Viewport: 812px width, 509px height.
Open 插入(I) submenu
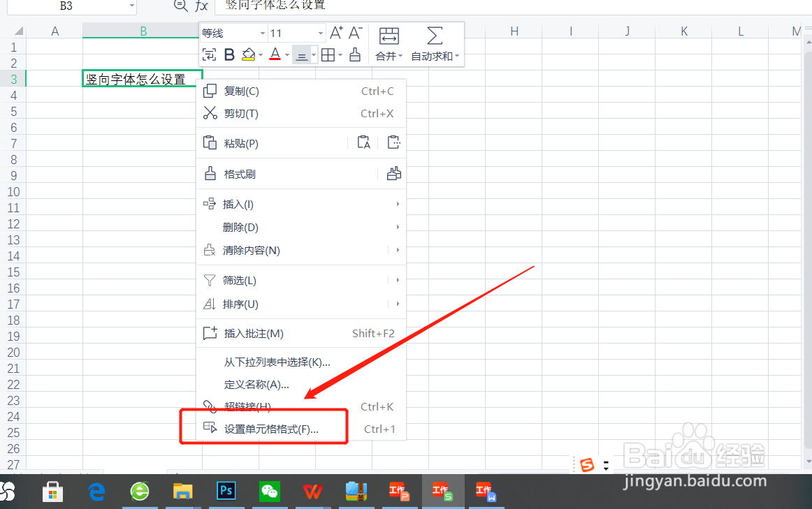301,205
